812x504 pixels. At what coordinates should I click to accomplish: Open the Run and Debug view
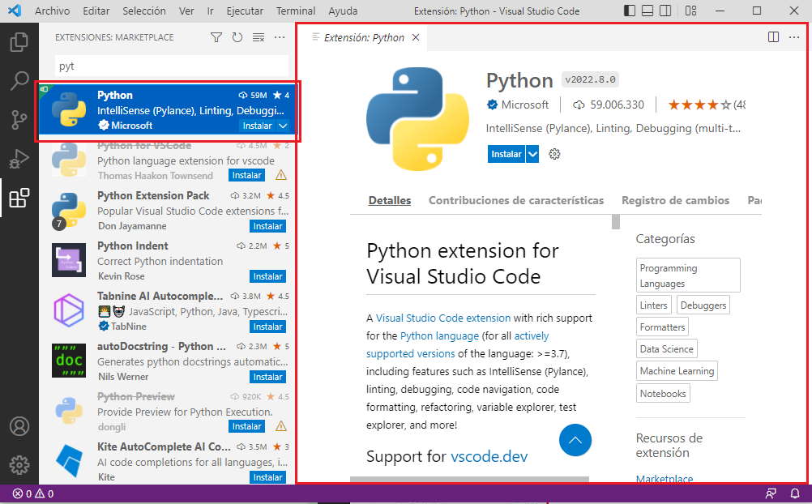19,159
